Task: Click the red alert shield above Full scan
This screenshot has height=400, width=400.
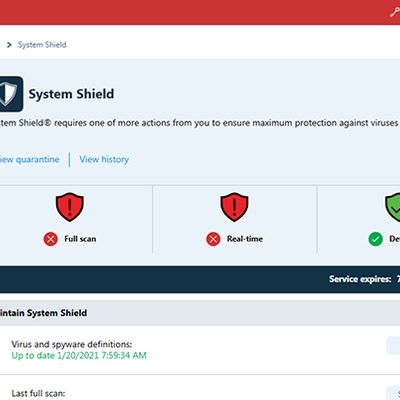Action: click(x=69, y=207)
